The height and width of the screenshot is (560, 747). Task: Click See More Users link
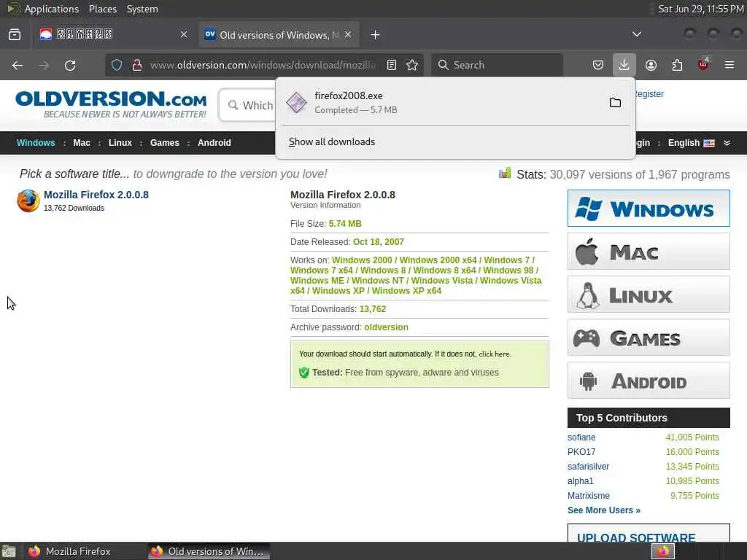pyautogui.click(x=603, y=510)
